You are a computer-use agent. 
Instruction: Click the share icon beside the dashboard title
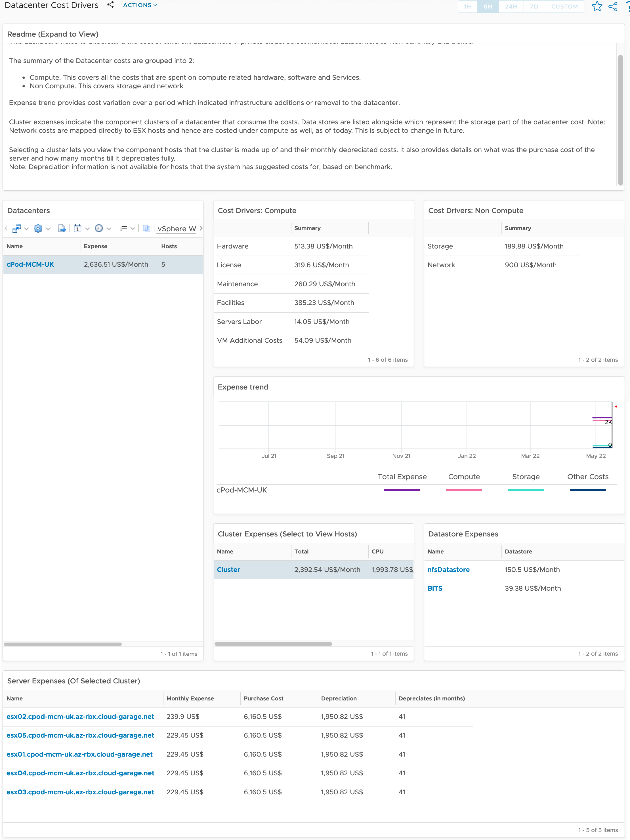tap(110, 5)
